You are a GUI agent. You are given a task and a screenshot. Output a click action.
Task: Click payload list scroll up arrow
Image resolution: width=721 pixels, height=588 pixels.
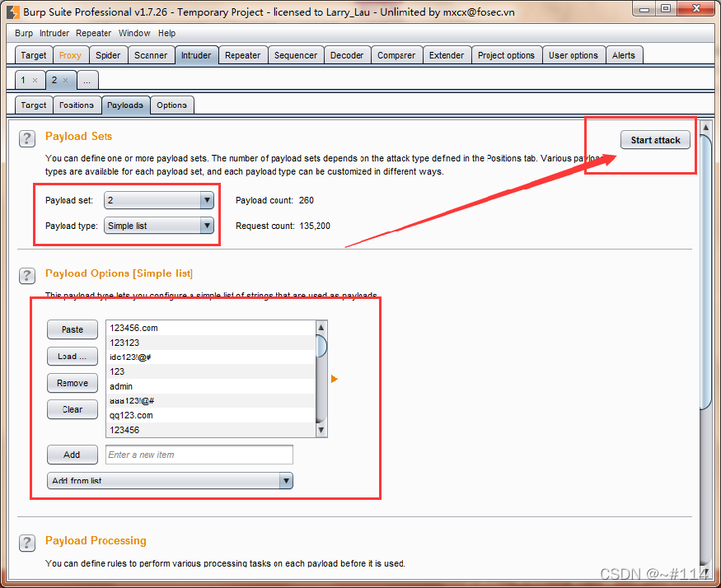pyautogui.click(x=321, y=327)
